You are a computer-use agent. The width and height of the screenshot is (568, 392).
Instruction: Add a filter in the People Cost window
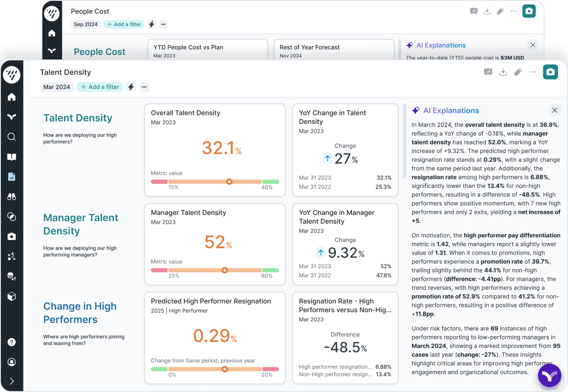(124, 24)
